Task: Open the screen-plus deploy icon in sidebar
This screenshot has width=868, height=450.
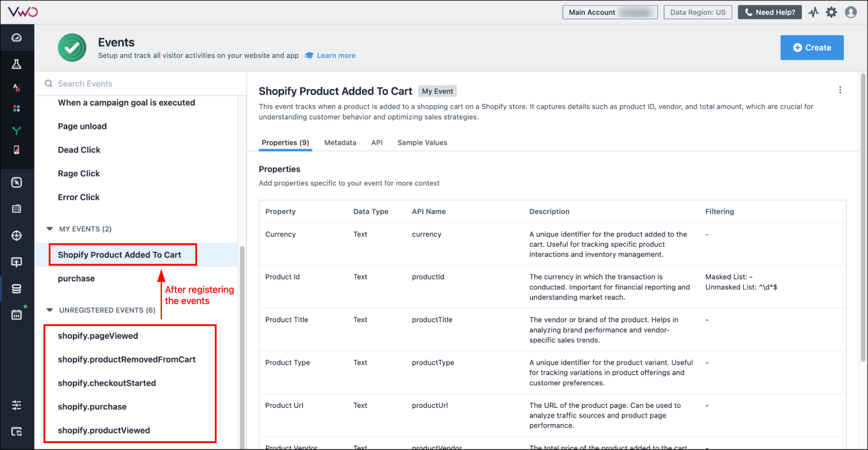Action: click(x=17, y=262)
